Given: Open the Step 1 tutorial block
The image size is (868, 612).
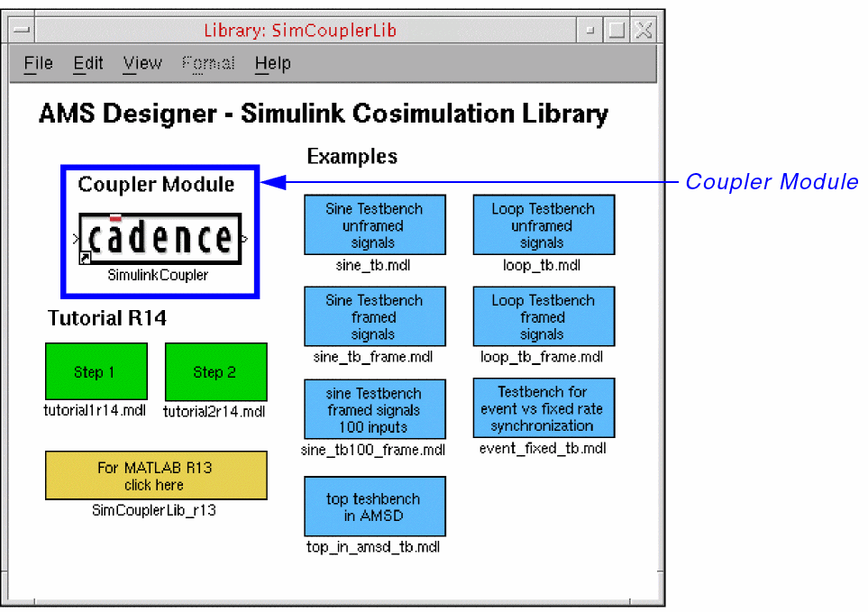Looking at the screenshot, I should point(96,371).
